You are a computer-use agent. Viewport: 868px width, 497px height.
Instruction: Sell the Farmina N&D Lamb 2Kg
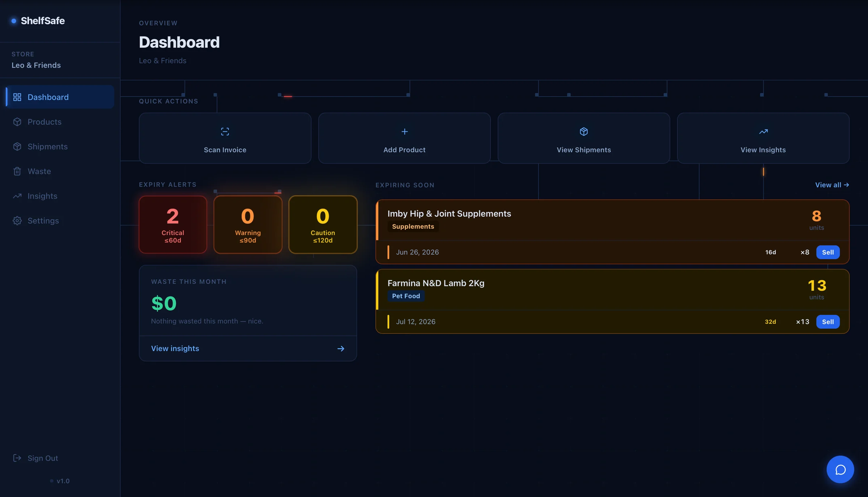828,322
